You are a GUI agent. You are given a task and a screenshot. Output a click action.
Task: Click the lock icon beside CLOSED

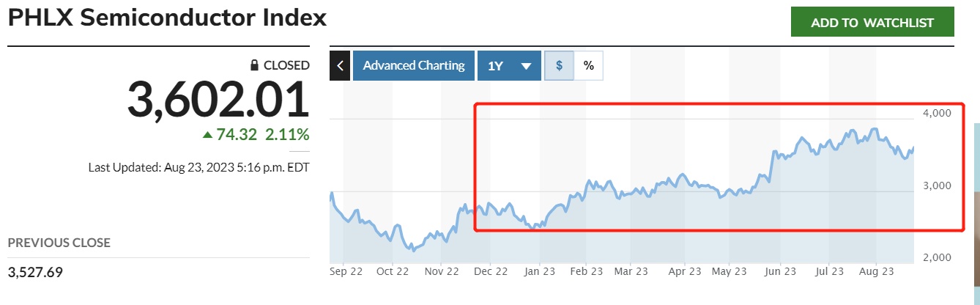[254, 65]
